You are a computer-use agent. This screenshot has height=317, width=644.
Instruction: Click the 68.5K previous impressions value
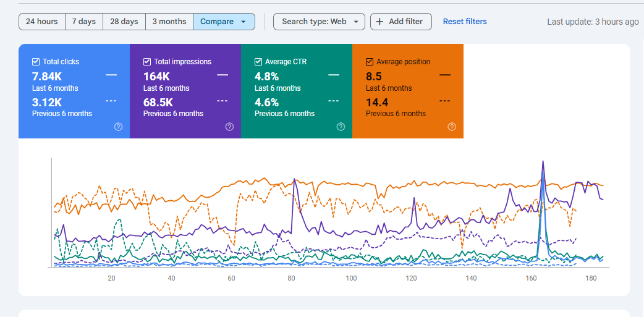(158, 102)
